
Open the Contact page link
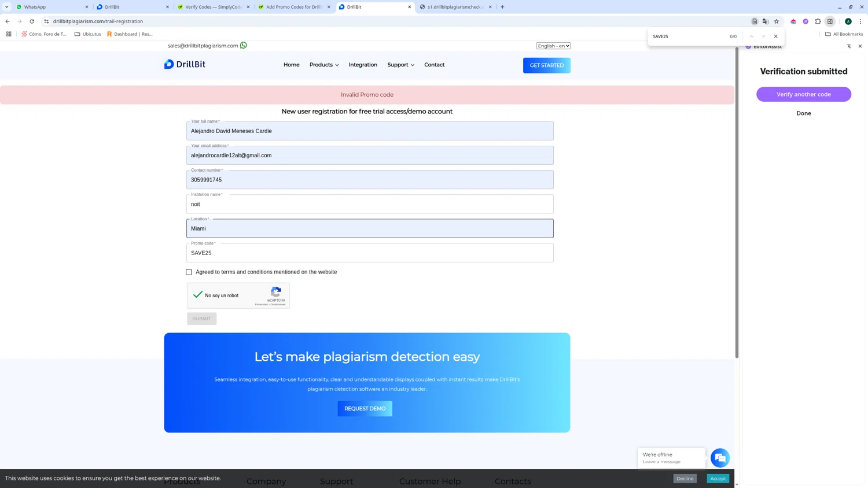click(x=435, y=65)
